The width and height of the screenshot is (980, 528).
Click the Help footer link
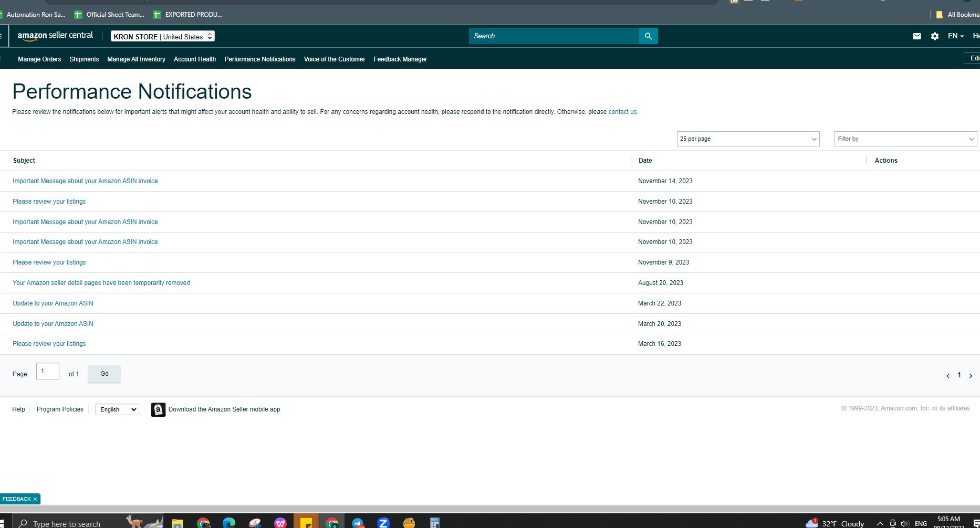pos(18,409)
